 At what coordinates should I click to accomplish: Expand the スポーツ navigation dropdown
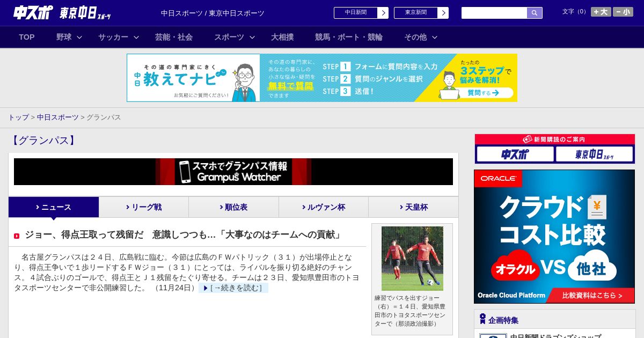pos(235,37)
